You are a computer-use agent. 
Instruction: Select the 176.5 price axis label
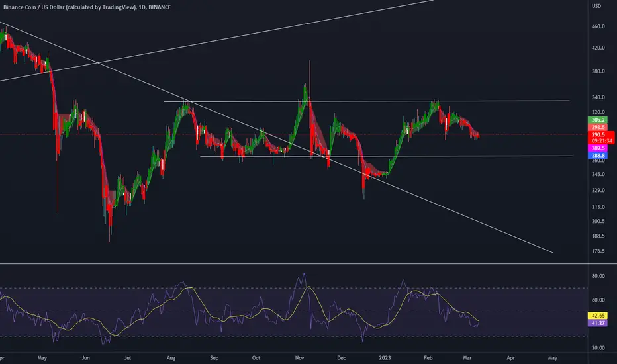(598, 251)
